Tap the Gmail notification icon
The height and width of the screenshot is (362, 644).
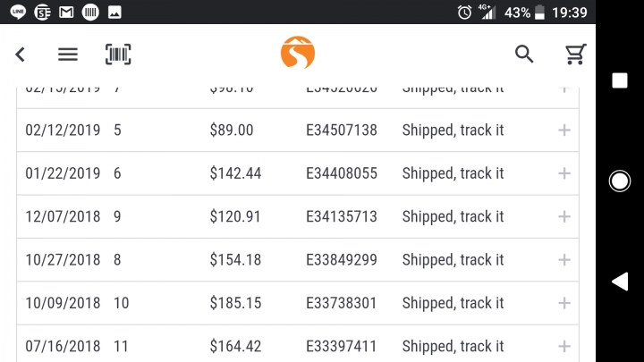coord(66,13)
